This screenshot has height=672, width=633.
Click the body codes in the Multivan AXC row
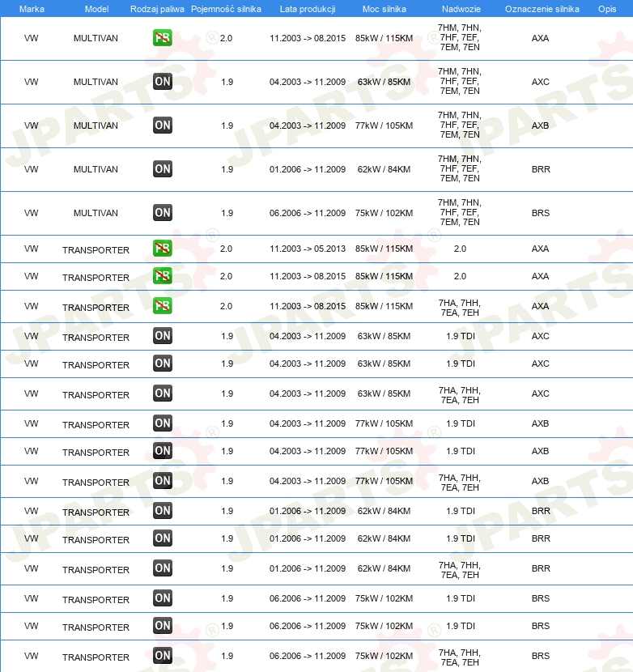tap(460, 81)
